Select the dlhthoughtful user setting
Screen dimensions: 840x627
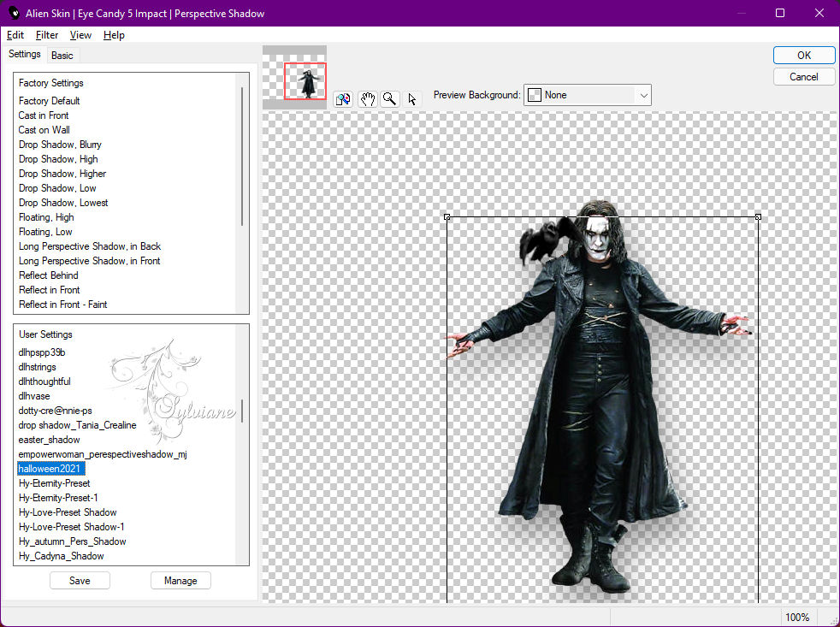click(x=44, y=381)
